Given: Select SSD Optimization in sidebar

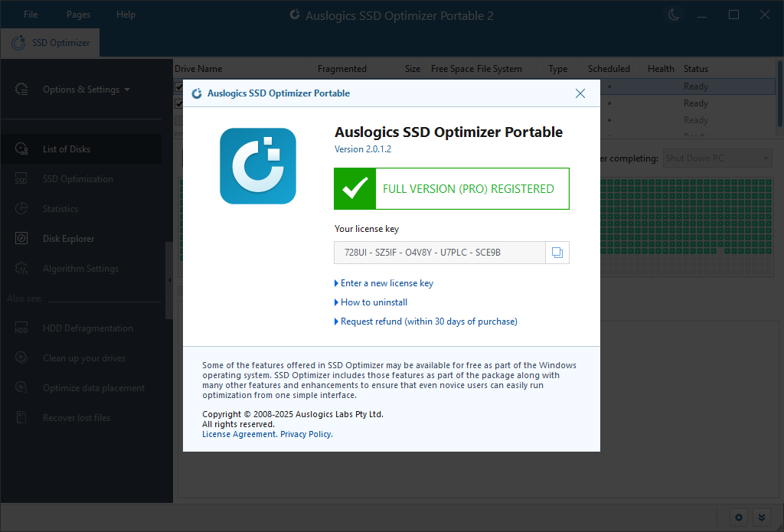Looking at the screenshot, I should 81,179.
